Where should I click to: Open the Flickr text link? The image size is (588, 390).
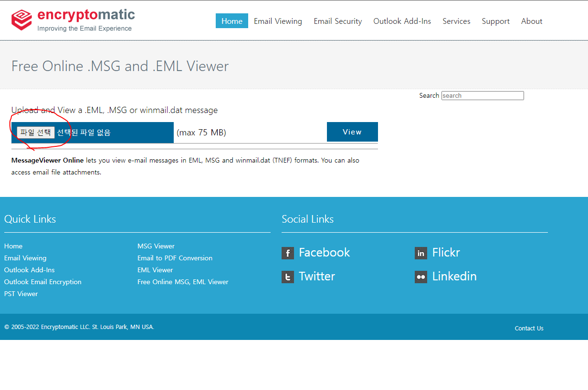click(x=446, y=253)
